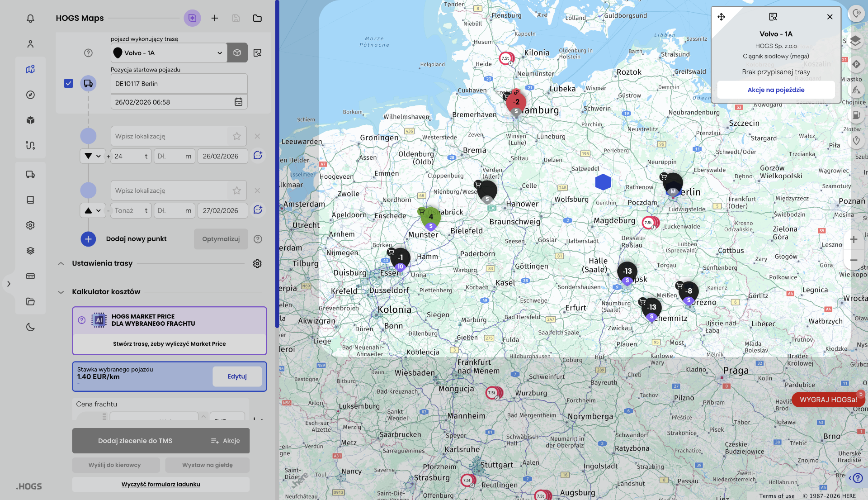This screenshot has height=500, width=868.
Task: Click the map layers icon
Action: [x=855, y=41]
